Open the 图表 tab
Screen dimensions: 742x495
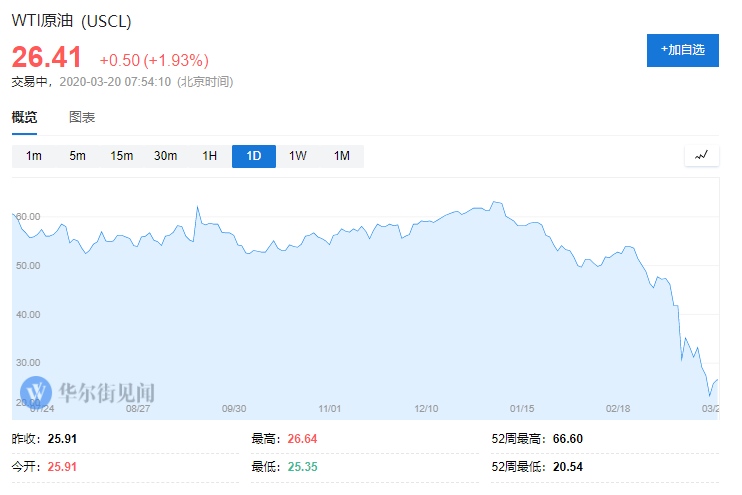82,117
